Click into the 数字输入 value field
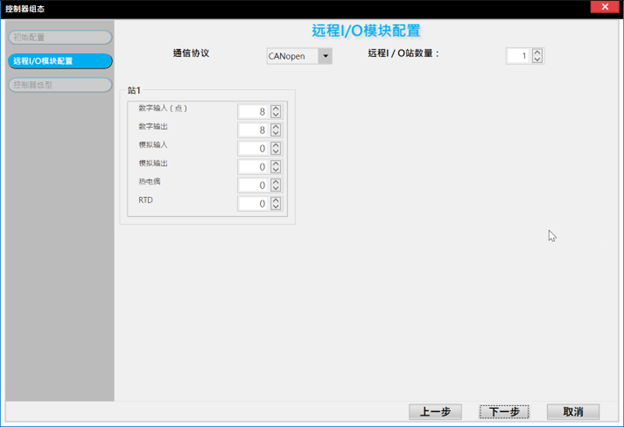 pyautogui.click(x=252, y=111)
